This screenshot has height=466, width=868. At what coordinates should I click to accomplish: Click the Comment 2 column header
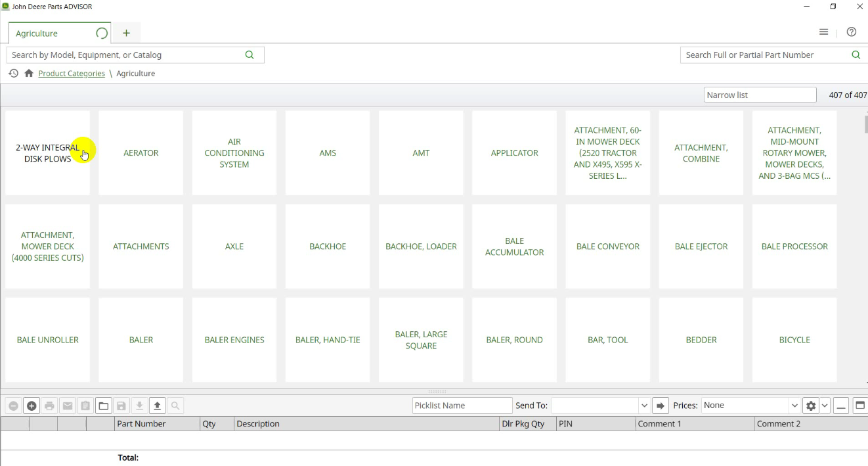point(811,424)
